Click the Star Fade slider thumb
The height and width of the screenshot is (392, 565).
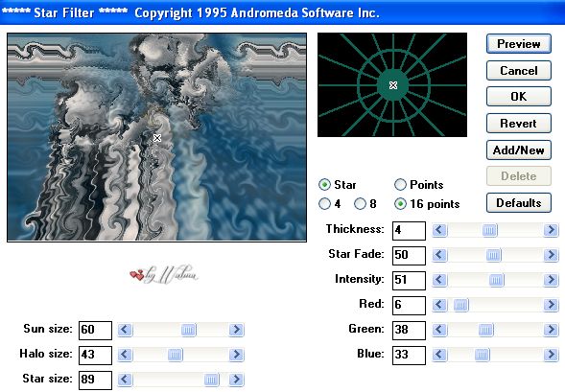click(493, 255)
